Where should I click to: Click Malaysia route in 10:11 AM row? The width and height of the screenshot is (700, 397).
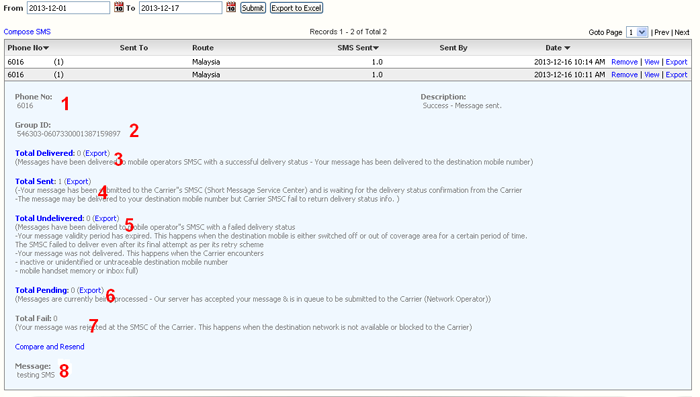coord(206,75)
